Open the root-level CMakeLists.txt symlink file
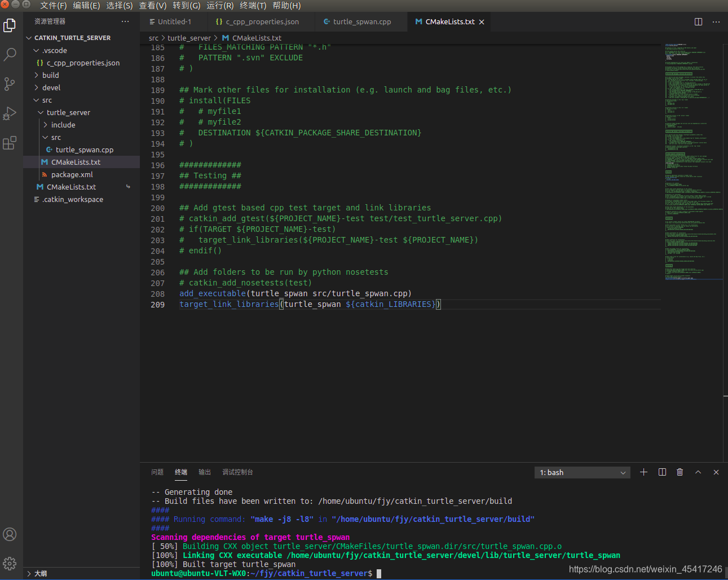Viewport: 728px width, 580px height. point(81,187)
